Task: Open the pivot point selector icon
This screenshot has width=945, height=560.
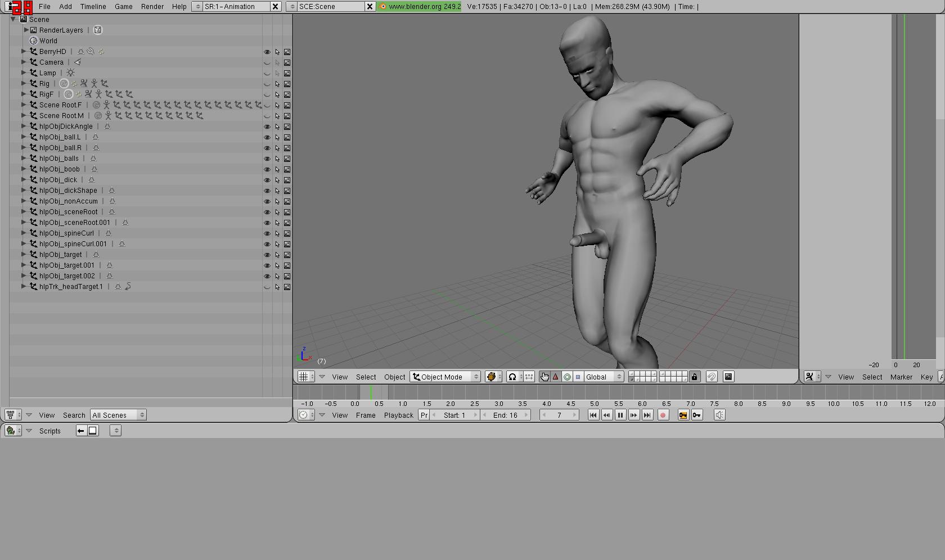Action: [515, 377]
